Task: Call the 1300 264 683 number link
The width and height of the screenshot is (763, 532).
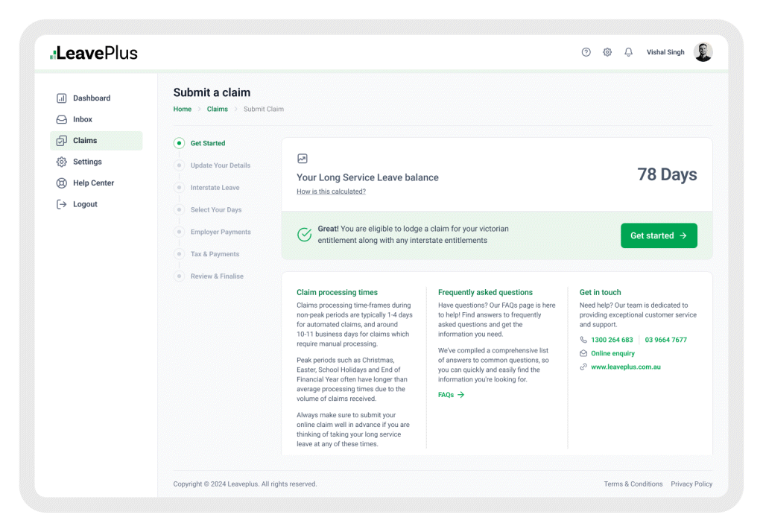Action: [x=612, y=340]
